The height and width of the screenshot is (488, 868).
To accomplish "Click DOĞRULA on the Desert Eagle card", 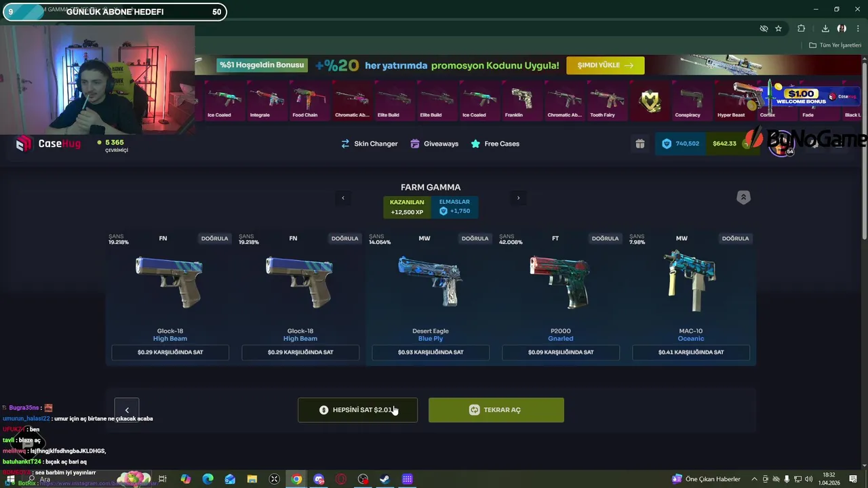I will tap(475, 239).
